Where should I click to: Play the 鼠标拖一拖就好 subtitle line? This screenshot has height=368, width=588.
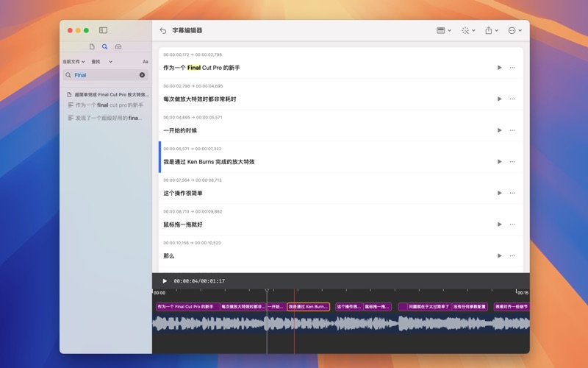499,224
